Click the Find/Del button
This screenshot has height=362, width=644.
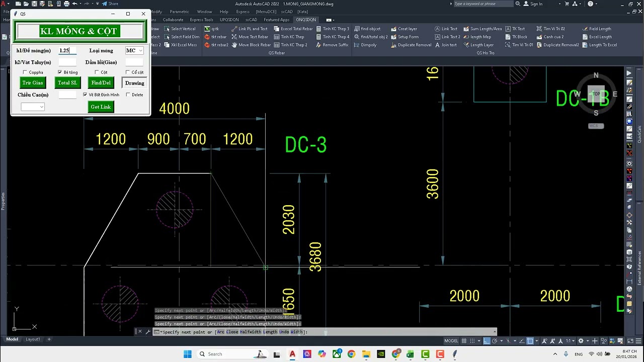(101, 82)
